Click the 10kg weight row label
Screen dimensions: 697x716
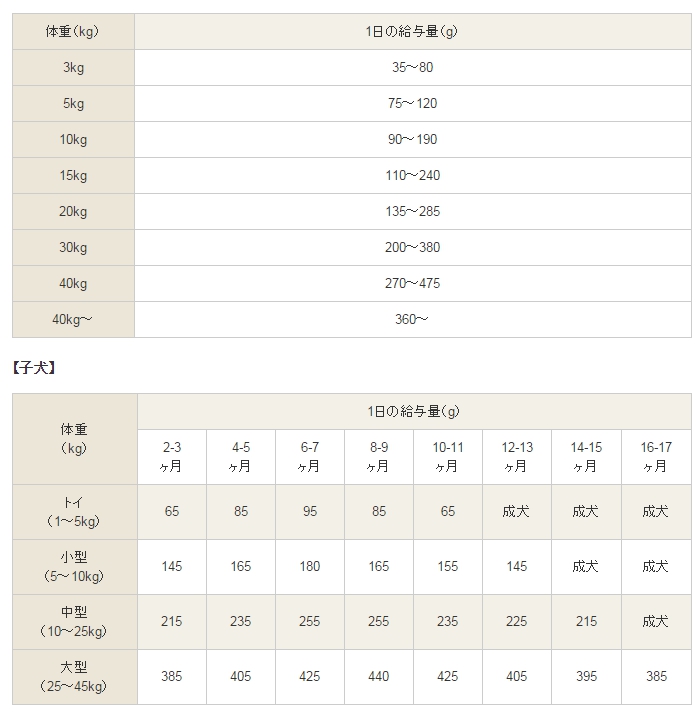(x=73, y=139)
